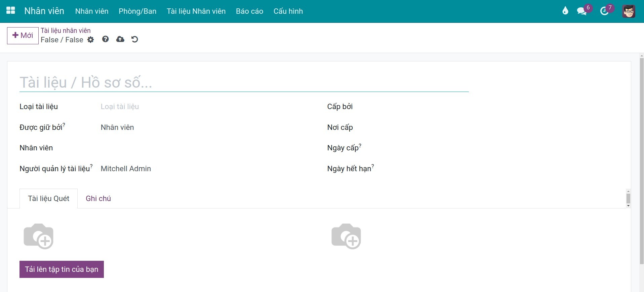This screenshot has height=292, width=644.
Task: Open conversations chat bubble icon
Action: pyautogui.click(x=582, y=11)
